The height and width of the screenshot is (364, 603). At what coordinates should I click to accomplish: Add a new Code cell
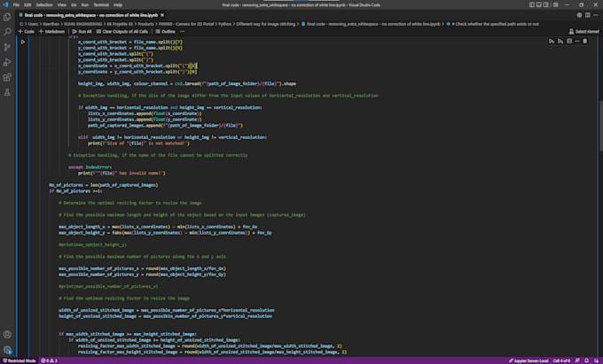[26, 32]
